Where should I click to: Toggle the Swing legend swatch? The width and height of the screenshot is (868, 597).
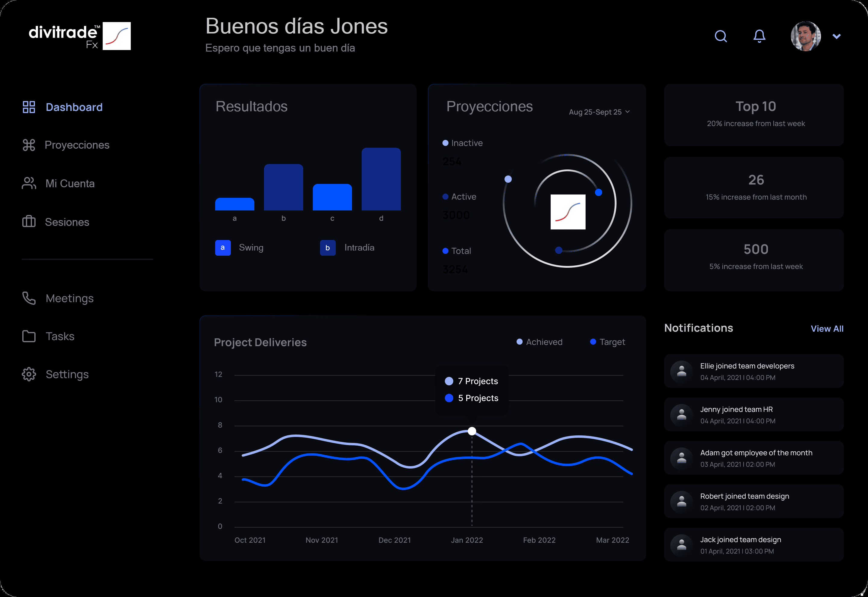(223, 248)
